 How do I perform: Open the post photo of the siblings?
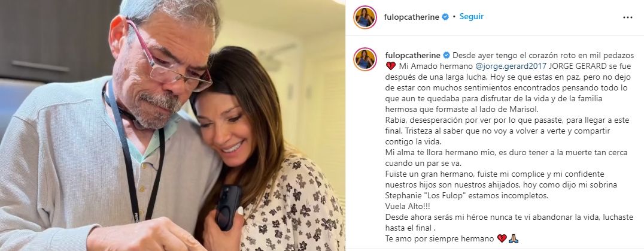pos(172,125)
